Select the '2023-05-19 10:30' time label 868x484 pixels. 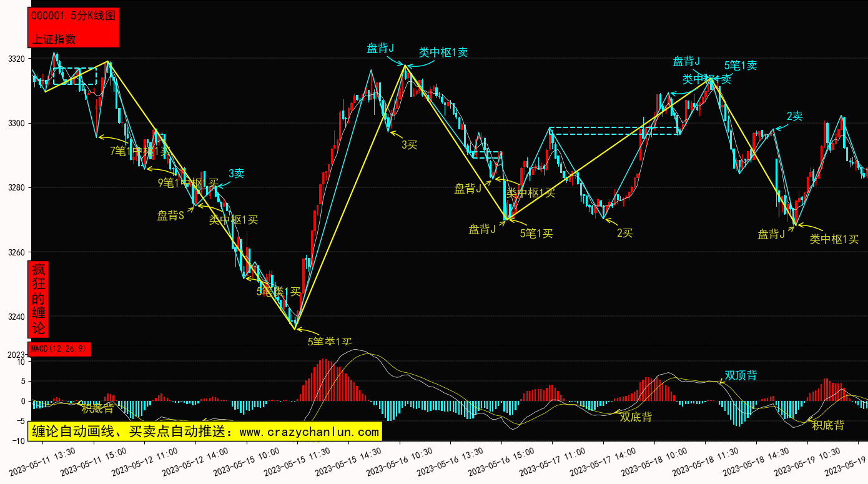coord(807,462)
